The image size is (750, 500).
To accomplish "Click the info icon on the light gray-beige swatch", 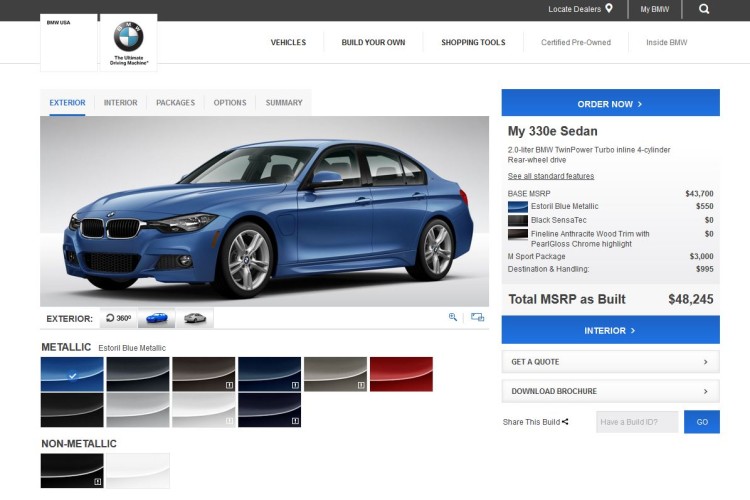I will point(361,385).
